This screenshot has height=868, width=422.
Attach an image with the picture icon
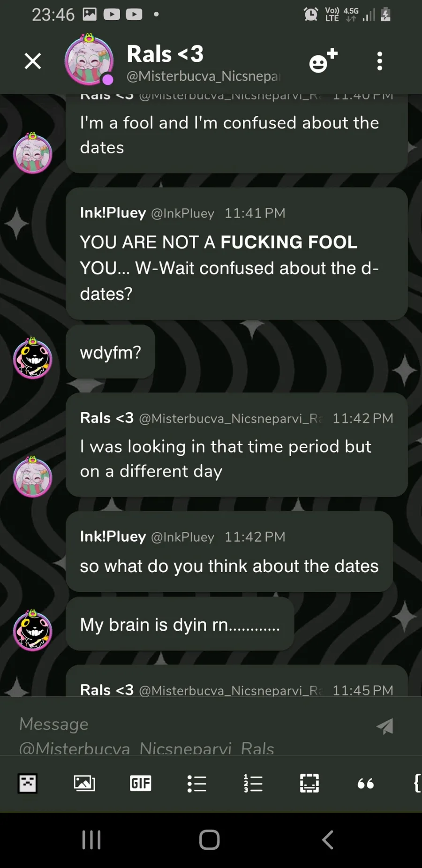84,783
